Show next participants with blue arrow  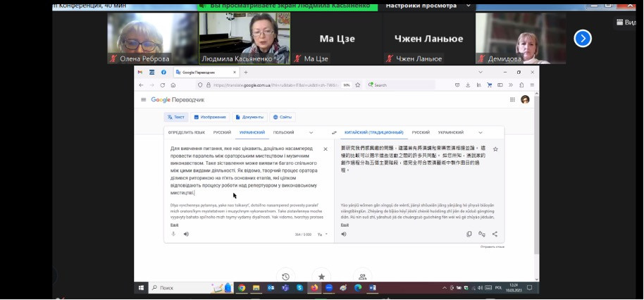click(x=582, y=38)
